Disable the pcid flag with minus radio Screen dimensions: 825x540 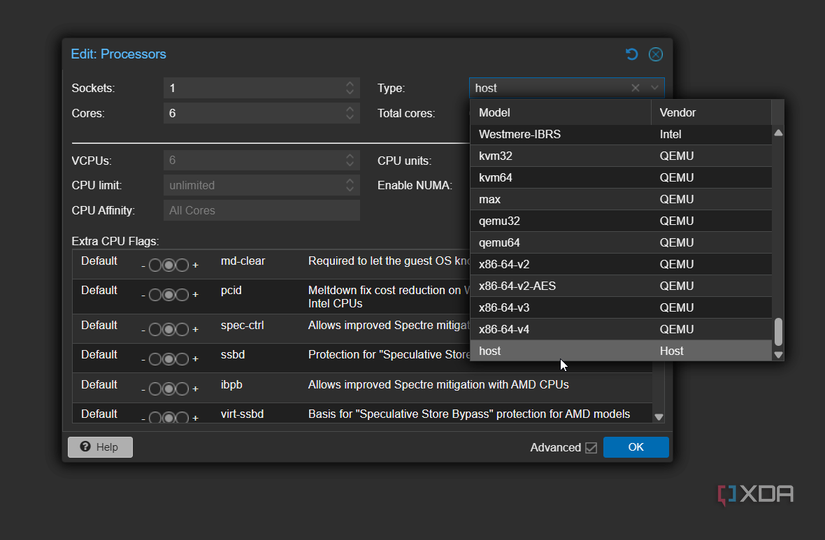point(155,295)
